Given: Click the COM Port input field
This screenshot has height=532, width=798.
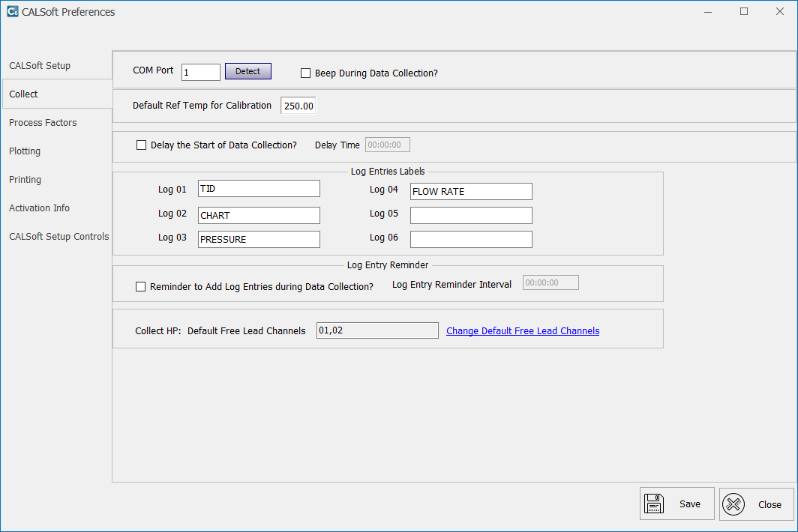Looking at the screenshot, I should coord(201,72).
